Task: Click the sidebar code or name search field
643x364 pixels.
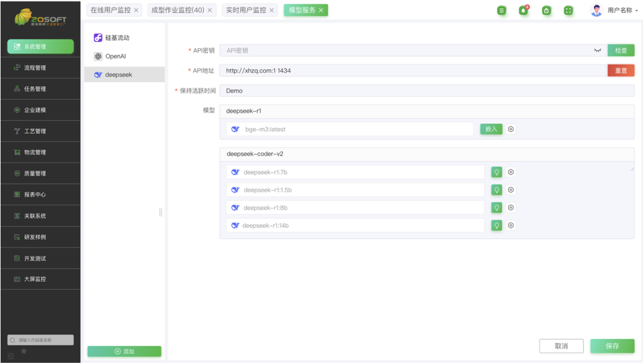Action: click(41, 340)
